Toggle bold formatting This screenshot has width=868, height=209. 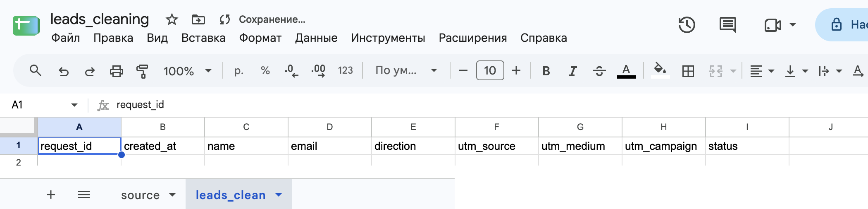[x=546, y=71]
